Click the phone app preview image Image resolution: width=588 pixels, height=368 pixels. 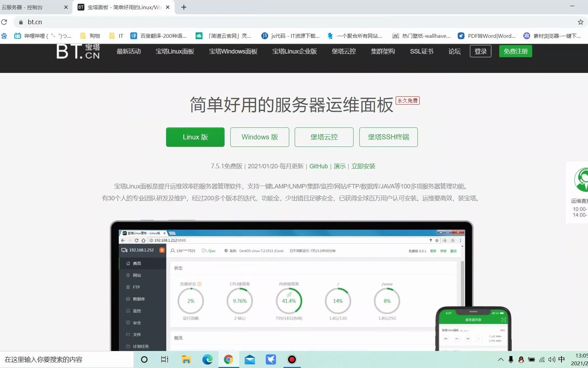(x=473, y=329)
